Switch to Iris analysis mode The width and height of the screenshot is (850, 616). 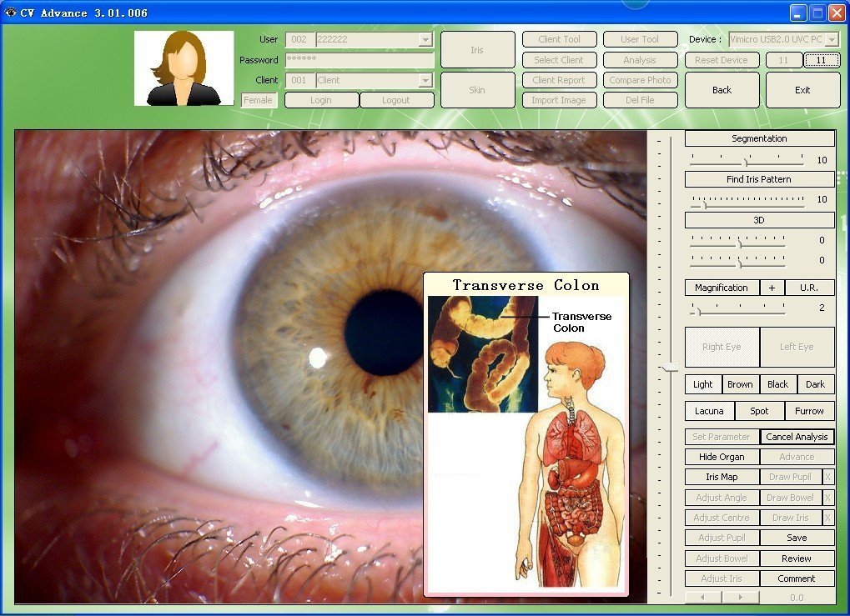tap(476, 49)
